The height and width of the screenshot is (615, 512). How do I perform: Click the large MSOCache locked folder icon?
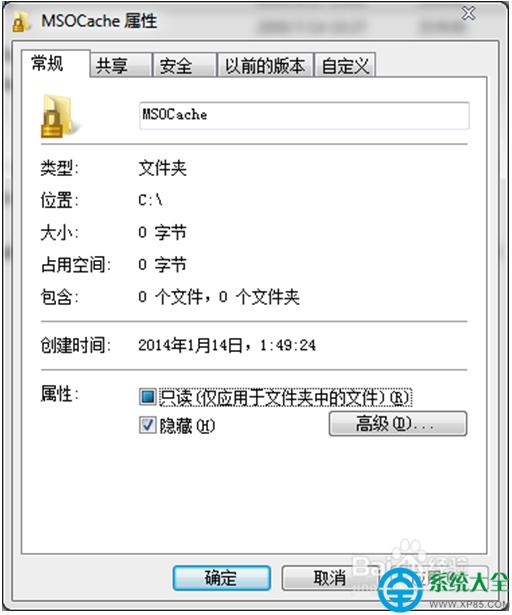(58, 116)
